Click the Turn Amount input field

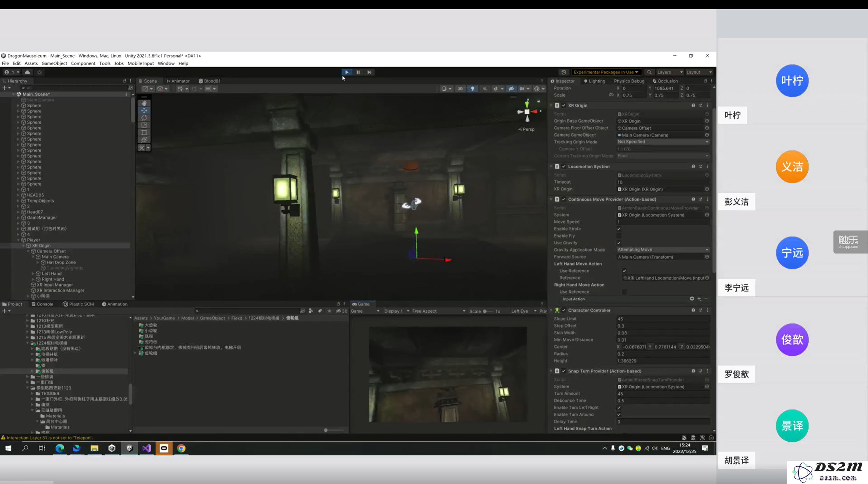pyautogui.click(x=663, y=394)
